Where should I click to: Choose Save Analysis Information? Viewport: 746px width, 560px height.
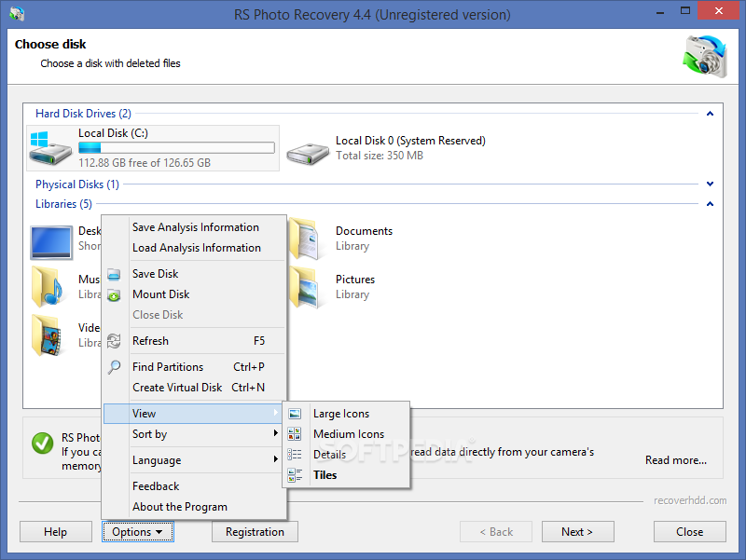point(194,227)
